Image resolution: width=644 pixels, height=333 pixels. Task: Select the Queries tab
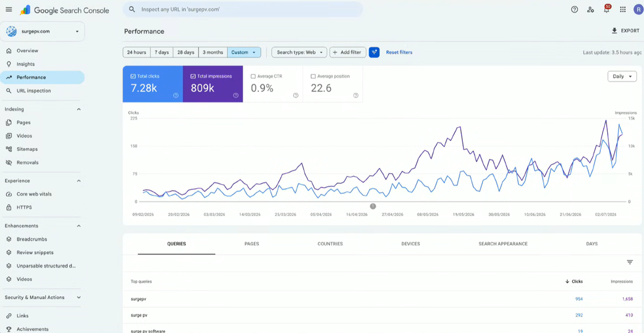[177, 244]
